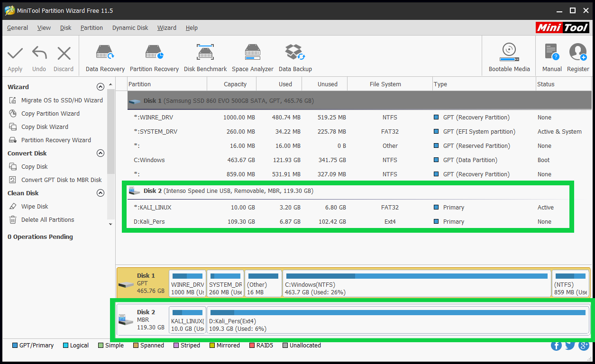This screenshot has height=364, width=595.
Task: Open the Wizard menu
Action: point(167,27)
